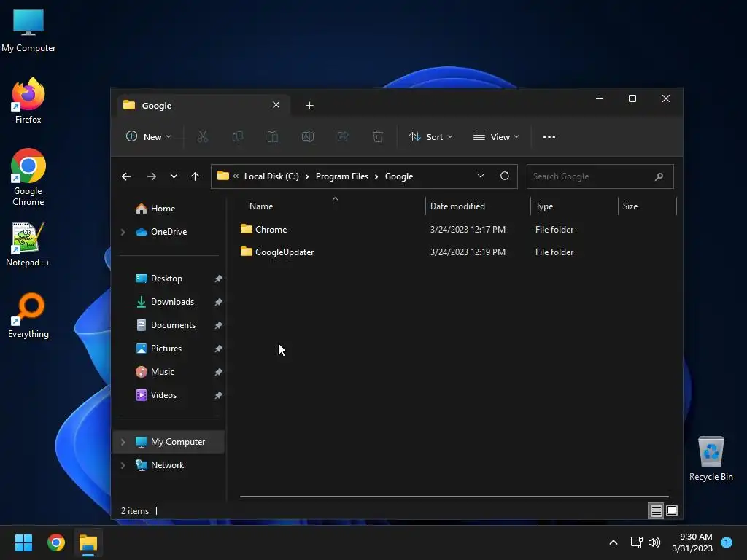Click the search magnifier icon
747x560 pixels.
(659, 176)
